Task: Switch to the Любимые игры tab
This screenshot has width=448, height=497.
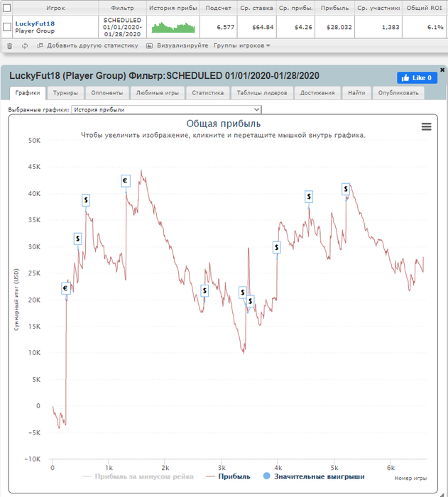Action: click(x=157, y=93)
